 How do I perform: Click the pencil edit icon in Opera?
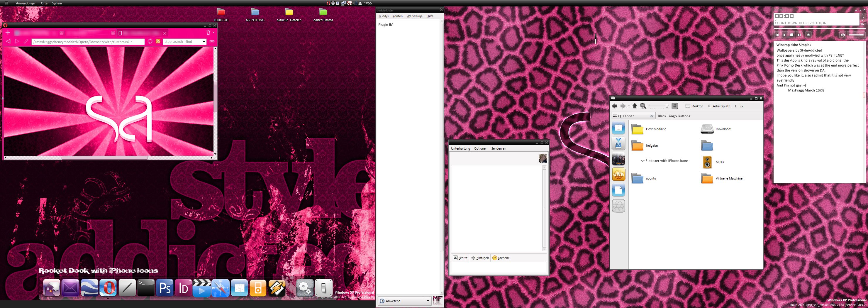[26, 41]
